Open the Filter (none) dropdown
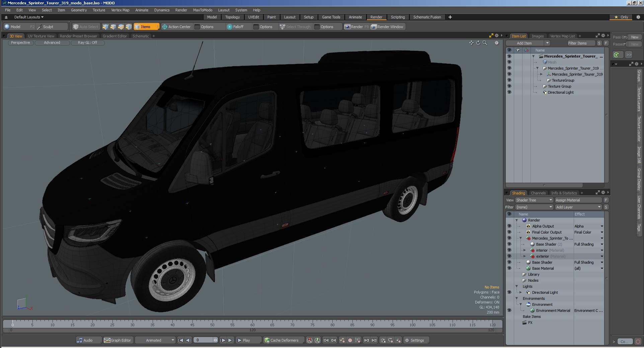Screen dimensions: 644x348 (x=534, y=207)
